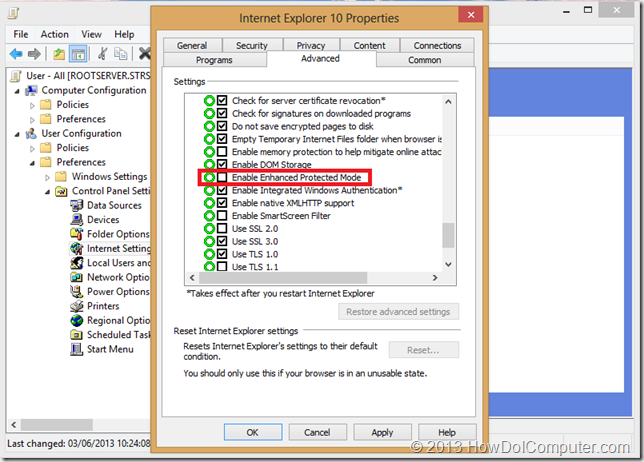Expand Policies under User Configuration
The image size is (644, 462).
(x=32, y=149)
